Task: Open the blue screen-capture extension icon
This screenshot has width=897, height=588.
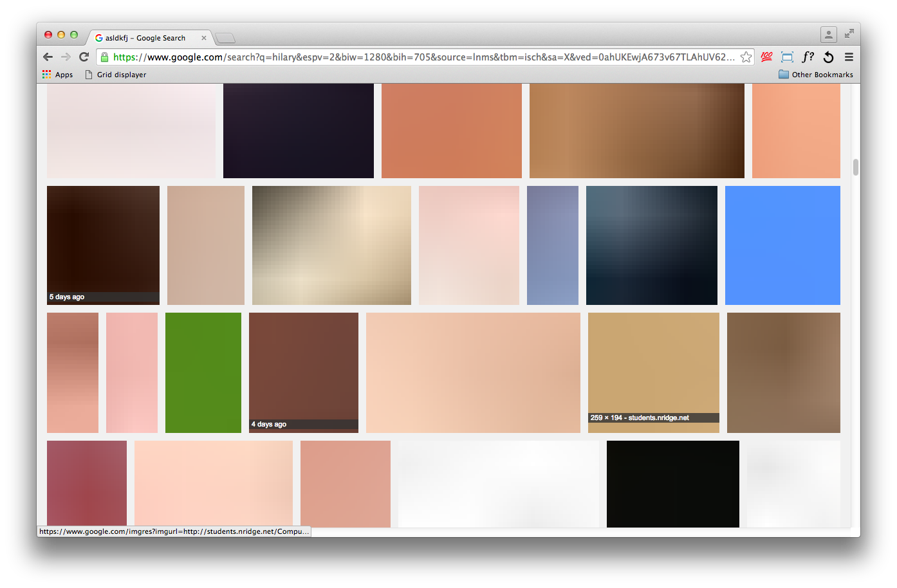Action: (787, 57)
